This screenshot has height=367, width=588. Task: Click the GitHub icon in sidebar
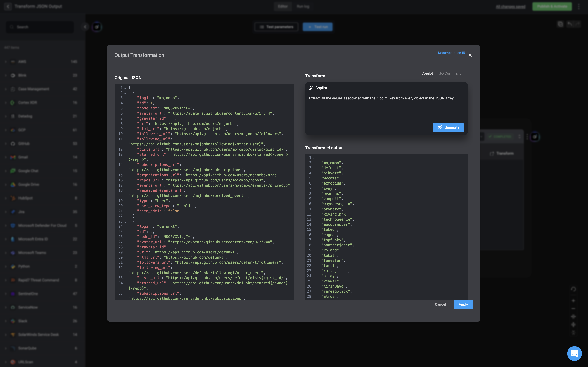coord(13,144)
